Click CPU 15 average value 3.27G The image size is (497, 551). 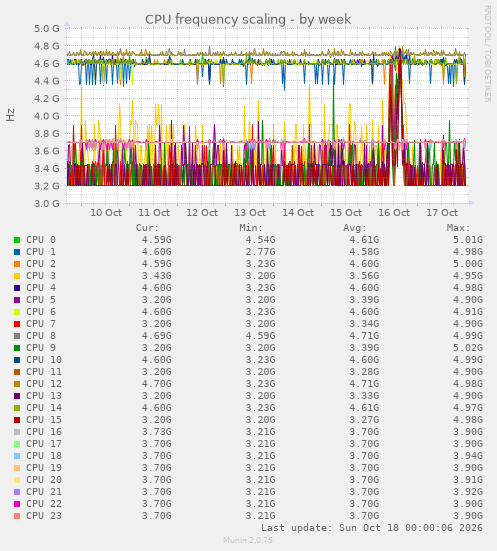point(364,420)
